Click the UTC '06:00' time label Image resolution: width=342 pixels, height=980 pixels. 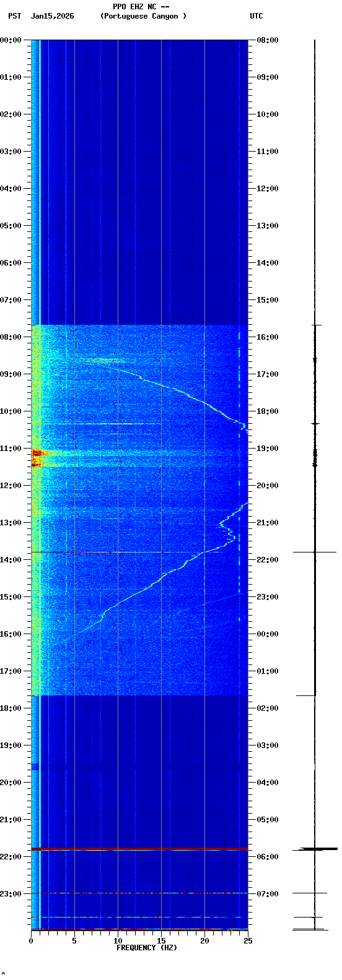click(268, 857)
